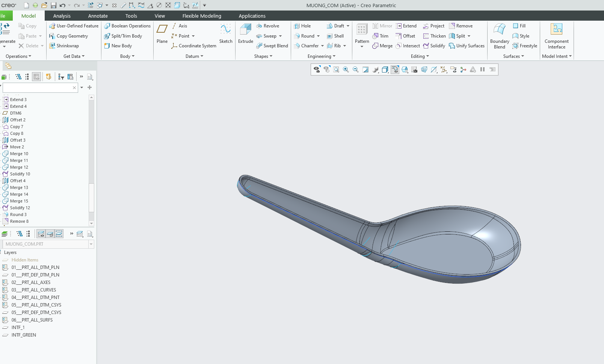This screenshot has width=604, height=364.
Task: Open the MUONG_COM.PRT layer model dropdown
Action: click(x=91, y=244)
